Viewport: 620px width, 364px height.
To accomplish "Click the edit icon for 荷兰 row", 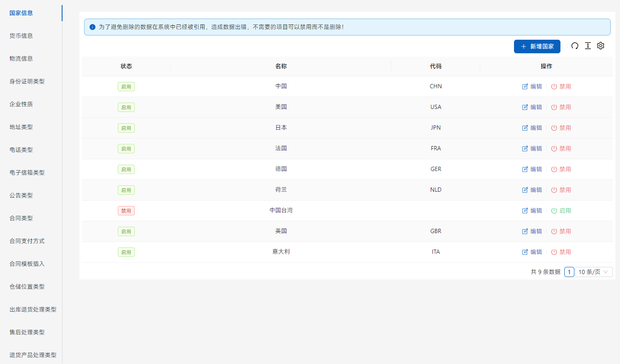I will [525, 190].
